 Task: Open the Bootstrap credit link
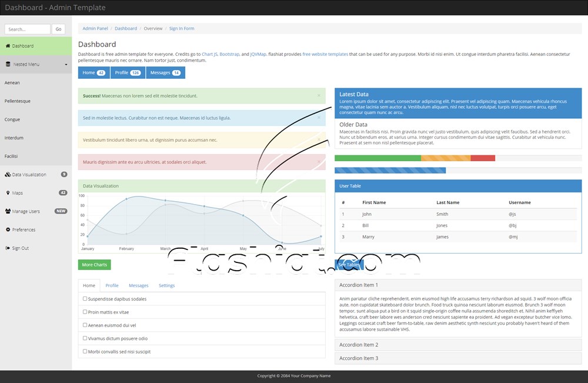(229, 54)
